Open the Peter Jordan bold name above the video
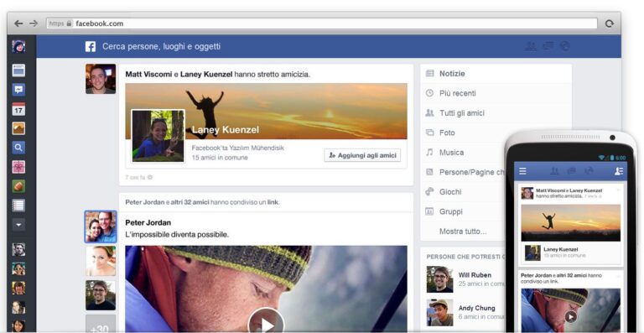Screen dimensions: 644x333 click(148, 222)
